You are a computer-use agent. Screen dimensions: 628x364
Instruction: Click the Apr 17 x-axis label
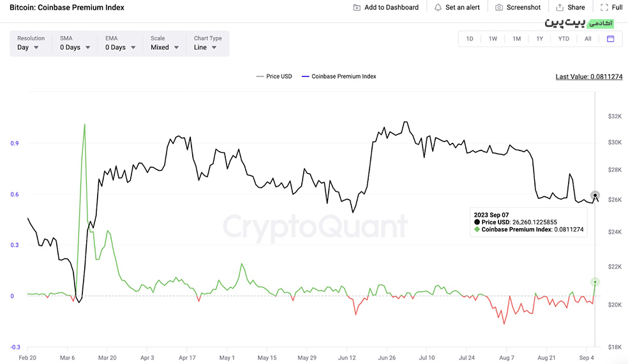coord(187,358)
